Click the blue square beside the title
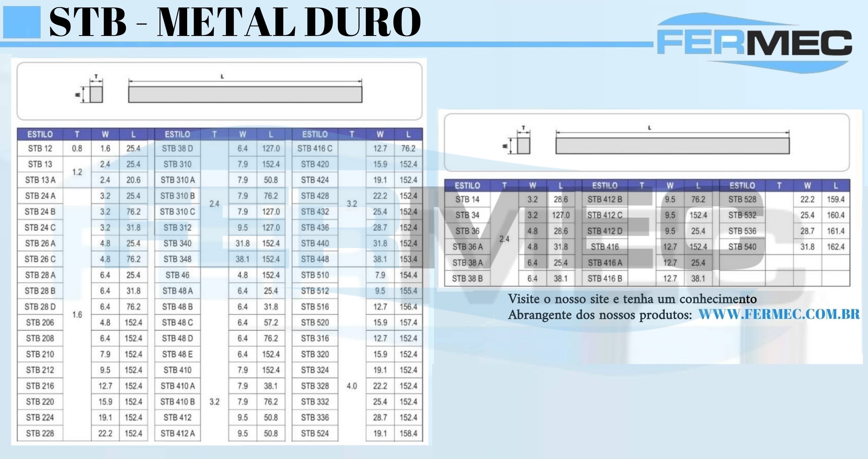 pyautogui.click(x=22, y=22)
